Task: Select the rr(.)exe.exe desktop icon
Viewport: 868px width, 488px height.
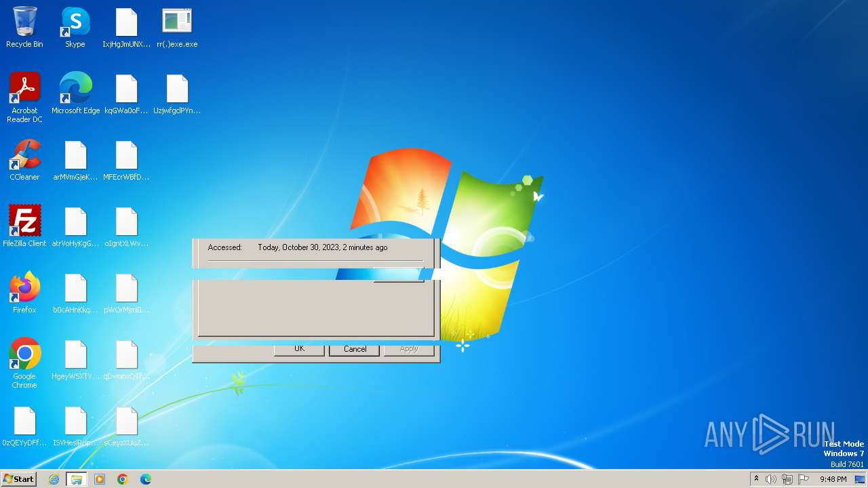Action: pos(177,28)
